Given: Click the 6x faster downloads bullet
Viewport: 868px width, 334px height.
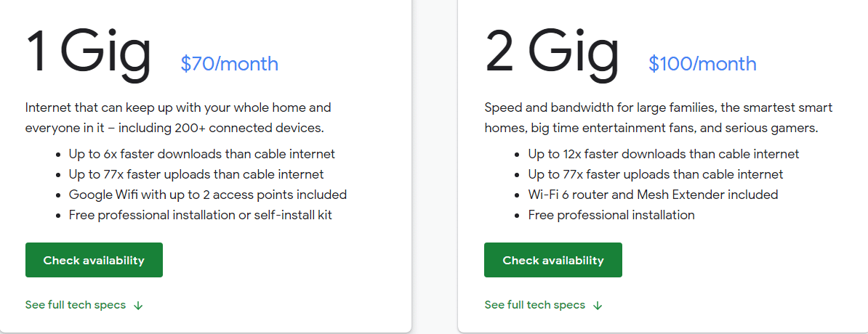Looking at the screenshot, I should [202, 154].
